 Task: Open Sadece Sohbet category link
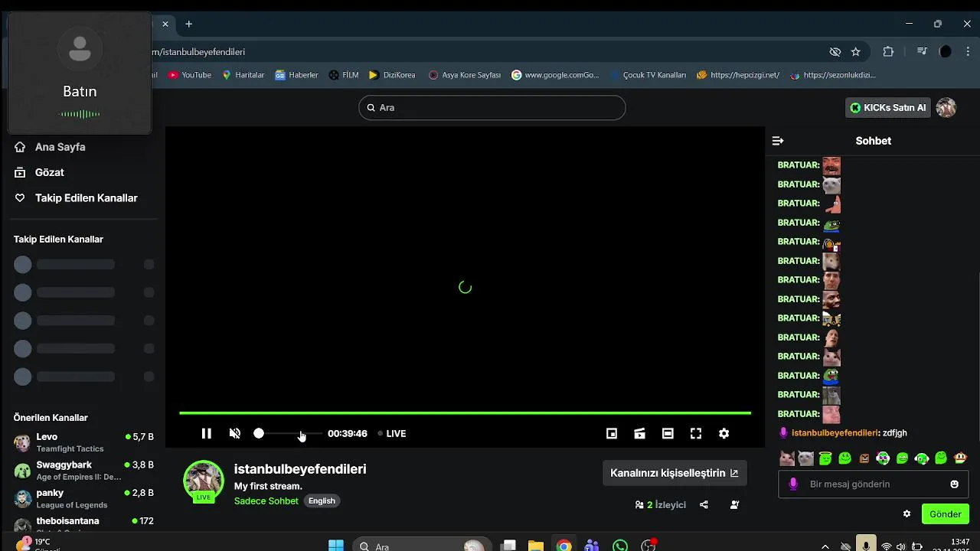click(x=266, y=500)
